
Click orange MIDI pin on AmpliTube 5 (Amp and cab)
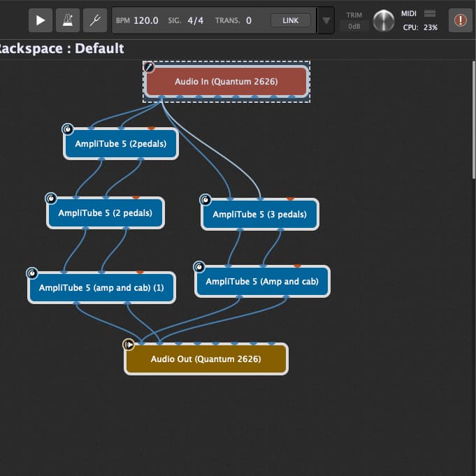coord(297,266)
